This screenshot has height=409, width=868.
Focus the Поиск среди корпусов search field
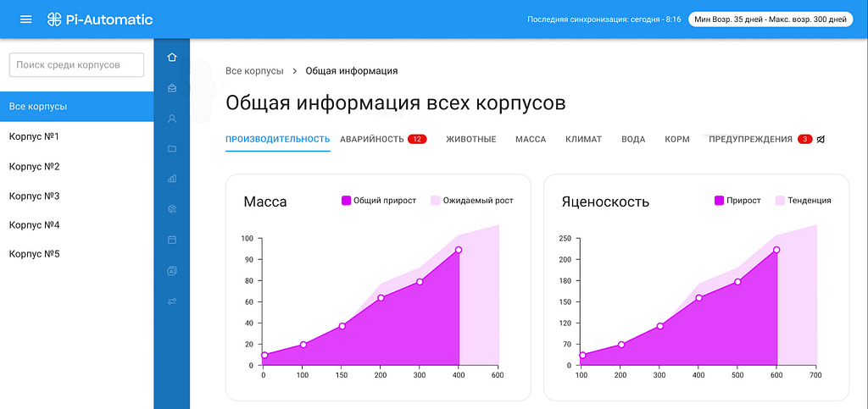[76, 64]
